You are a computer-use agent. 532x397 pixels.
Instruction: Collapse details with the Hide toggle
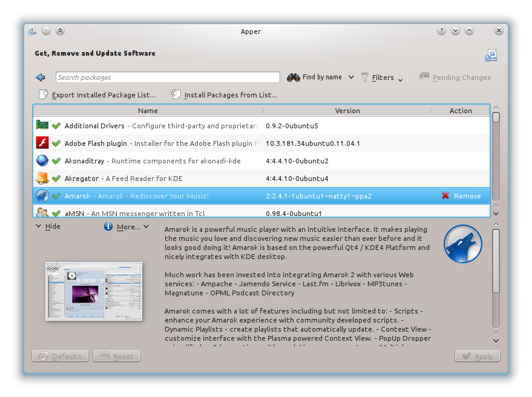tap(48, 226)
